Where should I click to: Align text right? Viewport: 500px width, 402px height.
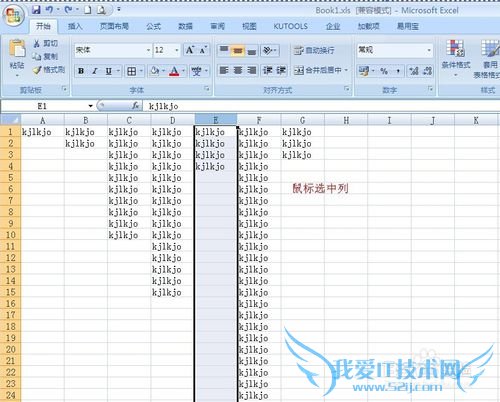pos(252,70)
